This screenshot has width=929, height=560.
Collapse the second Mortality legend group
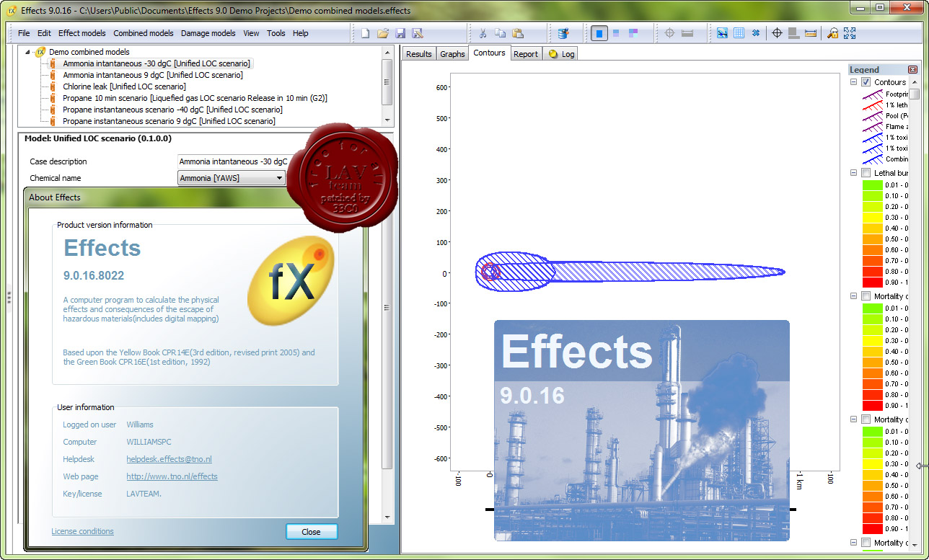point(854,419)
